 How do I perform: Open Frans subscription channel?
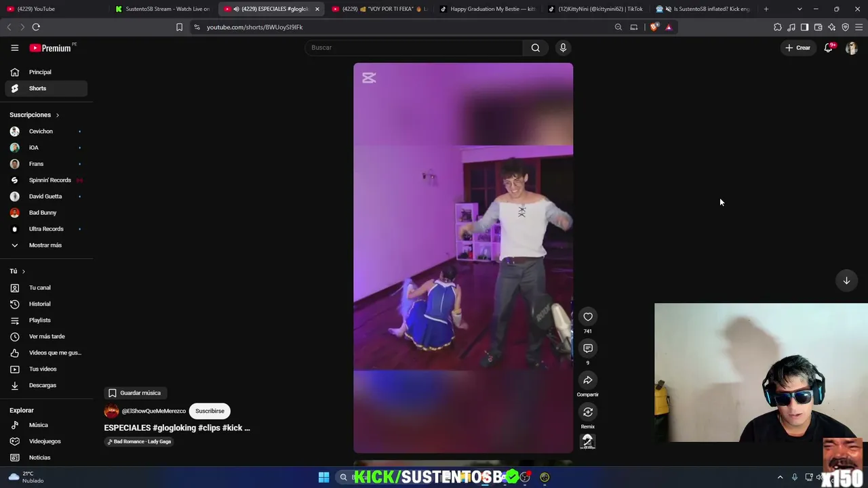(x=46, y=164)
